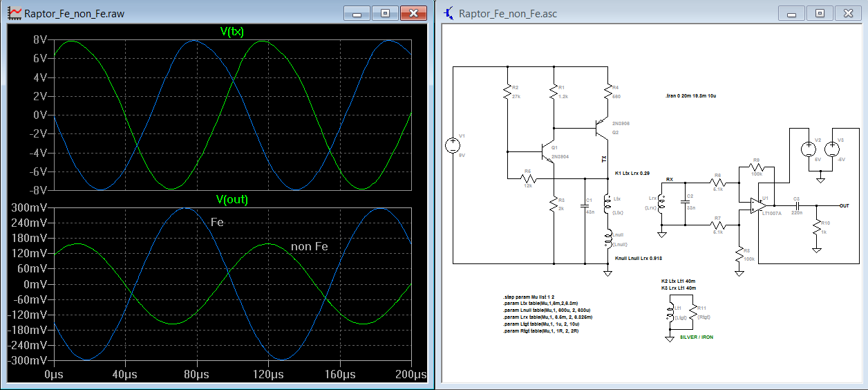Select the V3 -5V source symbol
Image resolution: width=868 pixels, height=390 pixels.
[x=831, y=149]
